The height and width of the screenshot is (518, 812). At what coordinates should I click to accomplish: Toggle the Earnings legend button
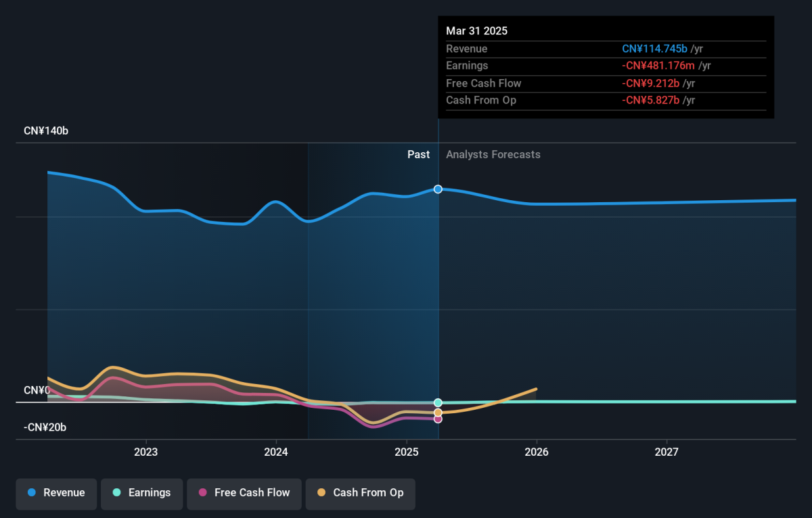141,493
